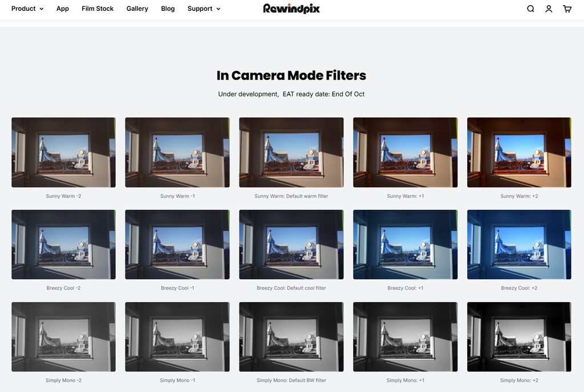Click the 'Sunny Warm: +1' caption

(x=405, y=196)
